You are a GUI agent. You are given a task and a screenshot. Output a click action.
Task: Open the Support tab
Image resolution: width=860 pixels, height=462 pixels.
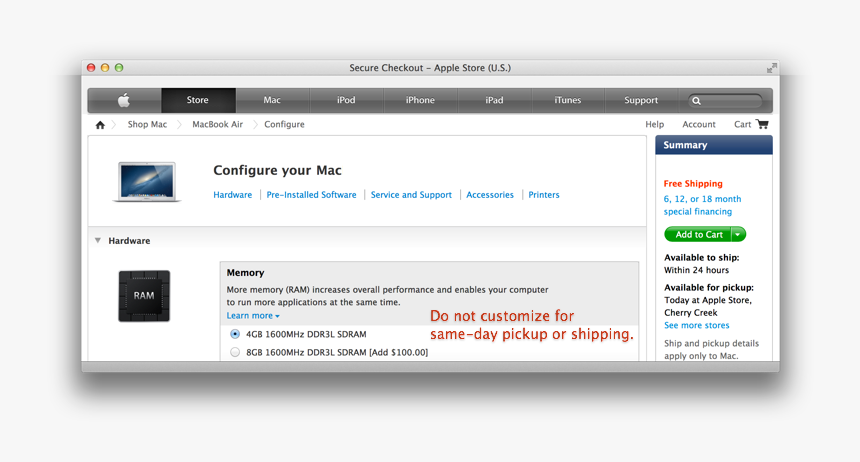641,100
